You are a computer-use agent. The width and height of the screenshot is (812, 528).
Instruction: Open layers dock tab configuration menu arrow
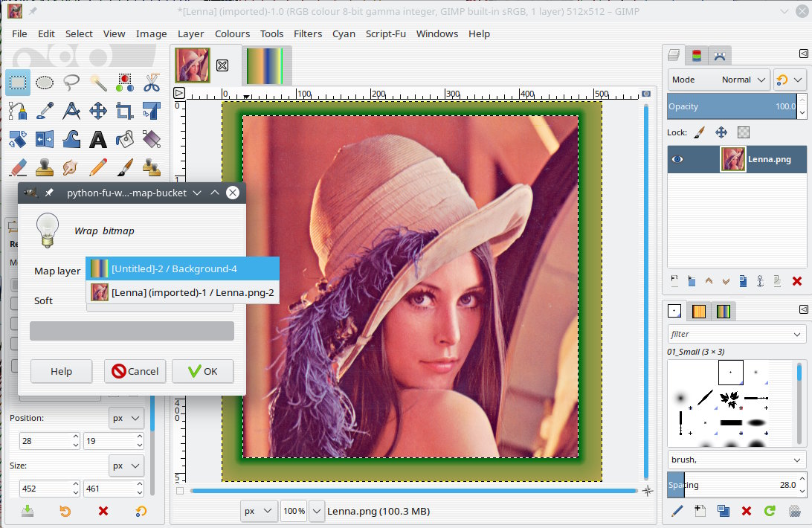[x=803, y=54]
